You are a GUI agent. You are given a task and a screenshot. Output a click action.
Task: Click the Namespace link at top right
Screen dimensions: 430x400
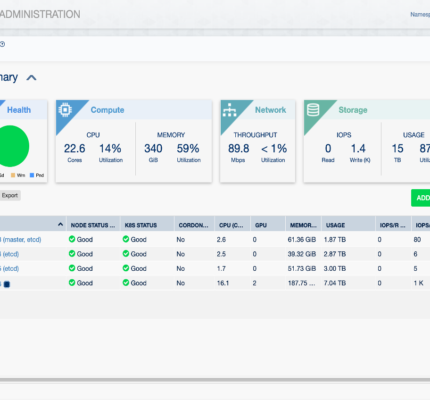pyautogui.click(x=420, y=15)
